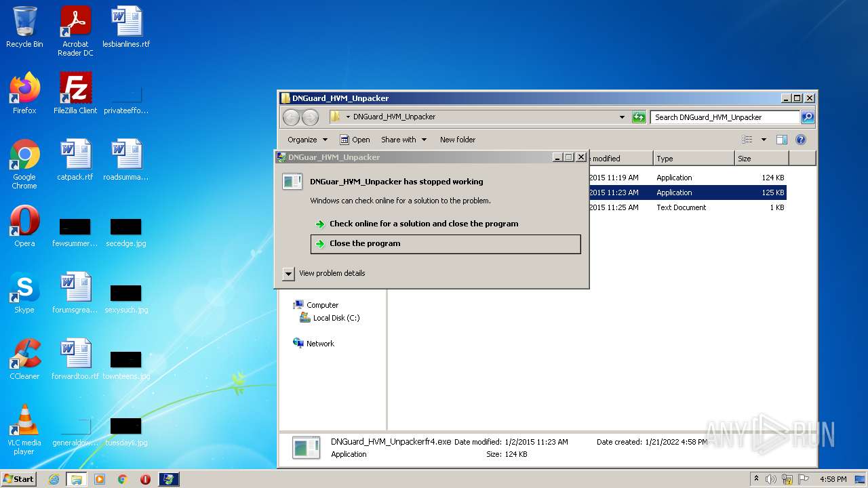Launch Acrobat Reader DC shortcut

click(x=75, y=31)
